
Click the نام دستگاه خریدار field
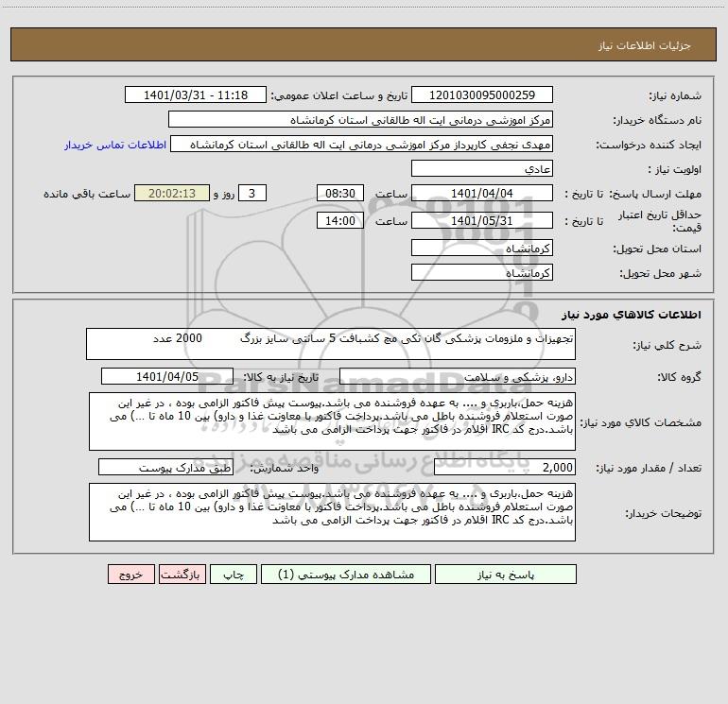click(x=360, y=119)
